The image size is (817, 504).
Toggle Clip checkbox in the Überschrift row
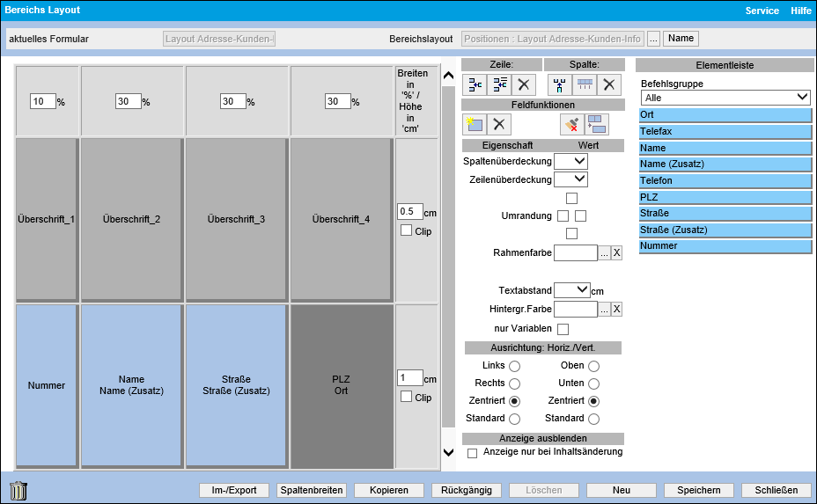tap(407, 230)
